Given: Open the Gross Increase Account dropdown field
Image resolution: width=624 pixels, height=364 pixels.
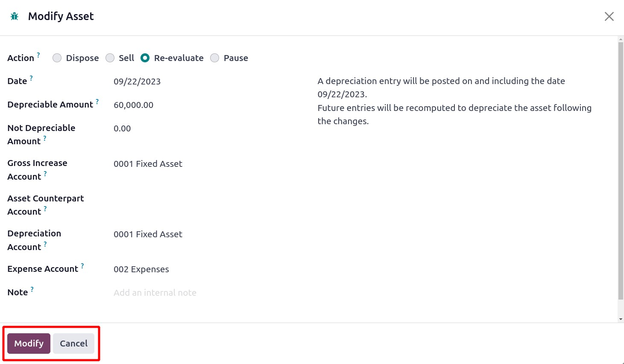Looking at the screenshot, I should click(x=205, y=164).
